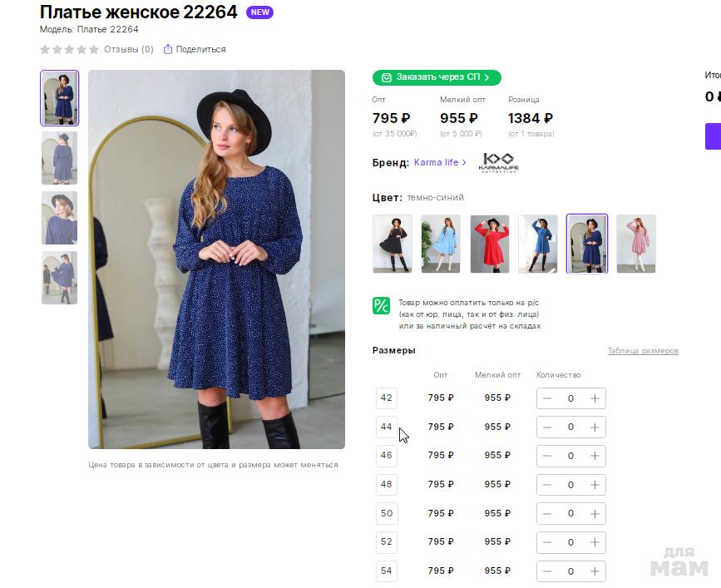This screenshot has height=588, width=721.
Task: Pick the pink dress color variant
Action: [x=636, y=244]
